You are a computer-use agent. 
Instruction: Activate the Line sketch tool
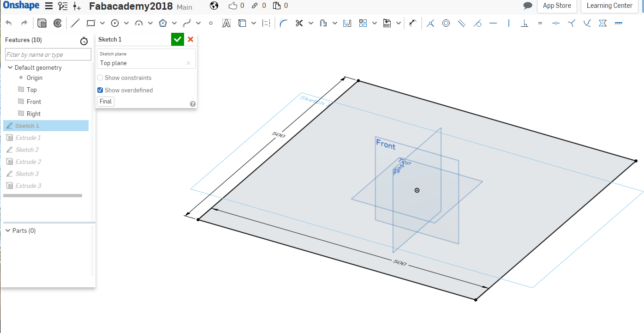point(75,23)
